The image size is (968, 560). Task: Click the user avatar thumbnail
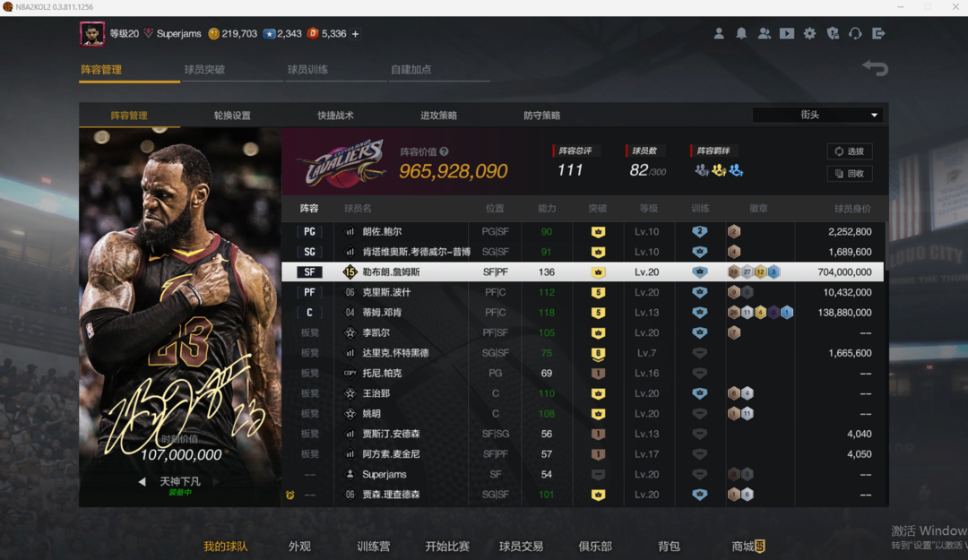pos(92,34)
